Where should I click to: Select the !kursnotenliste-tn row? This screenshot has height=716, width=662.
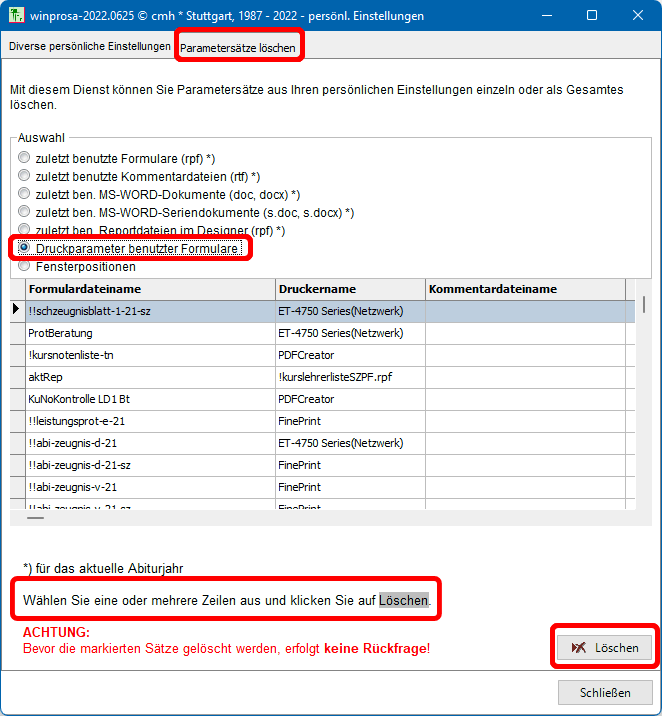click(x=150, y=355)
